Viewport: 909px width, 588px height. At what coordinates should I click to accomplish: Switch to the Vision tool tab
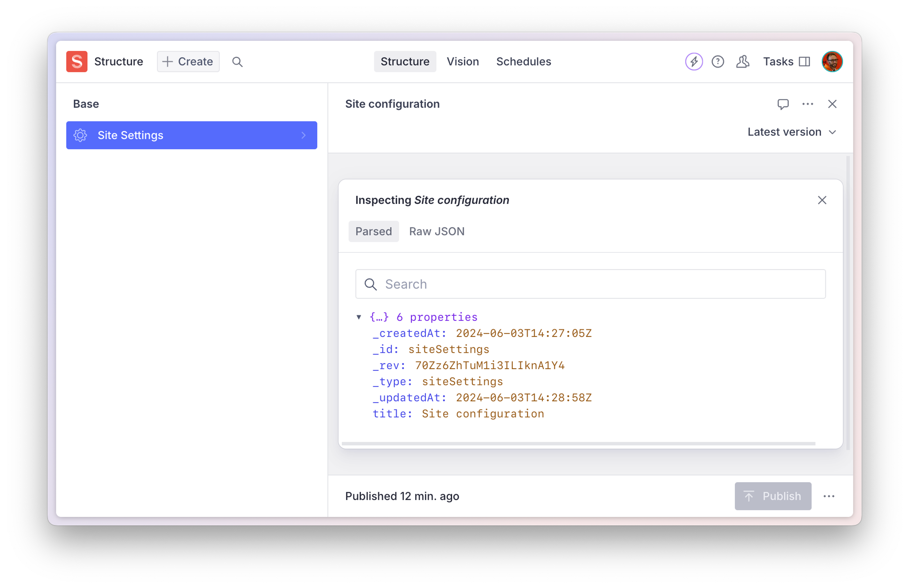tap(463, 61)
